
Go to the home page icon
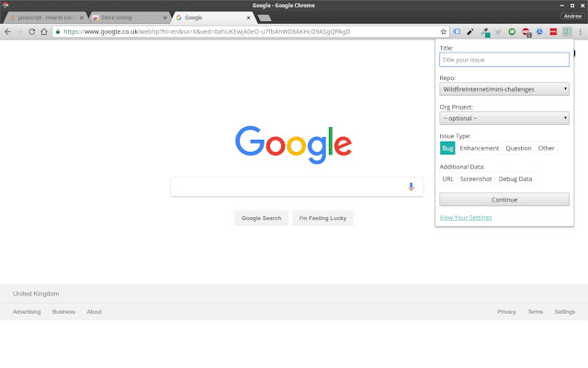44,32
